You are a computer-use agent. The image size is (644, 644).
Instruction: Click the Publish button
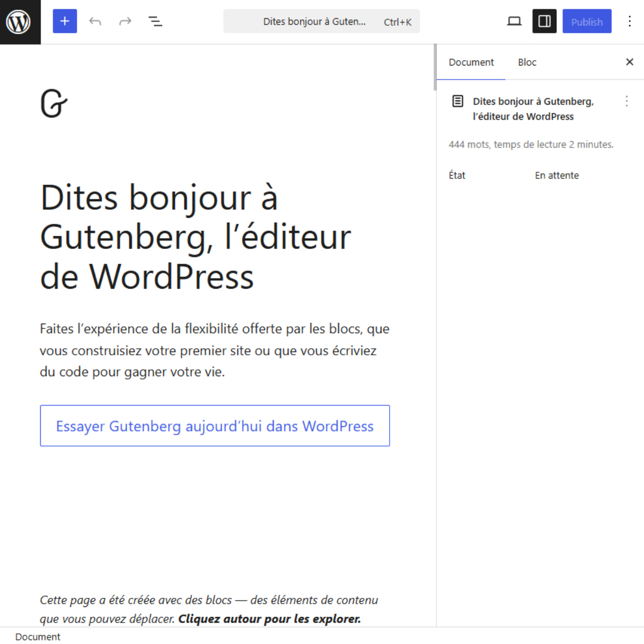point(587,21)
